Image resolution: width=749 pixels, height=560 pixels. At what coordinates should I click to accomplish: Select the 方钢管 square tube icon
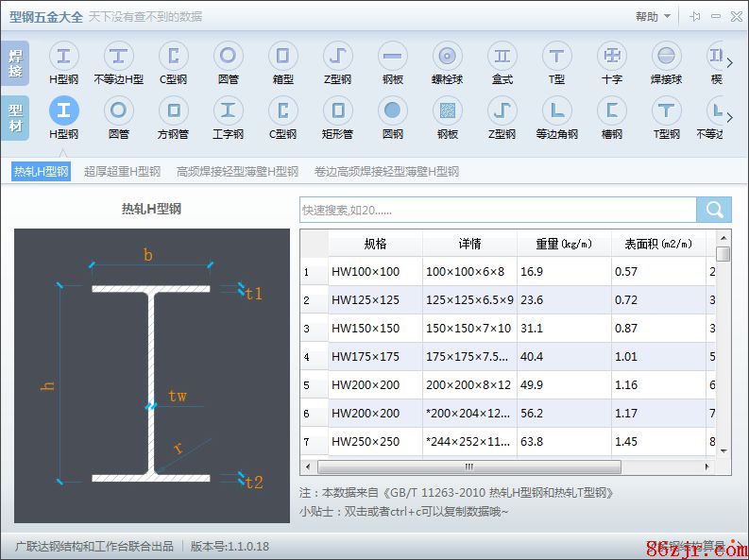pyautogui.click(x=173, y=117)
